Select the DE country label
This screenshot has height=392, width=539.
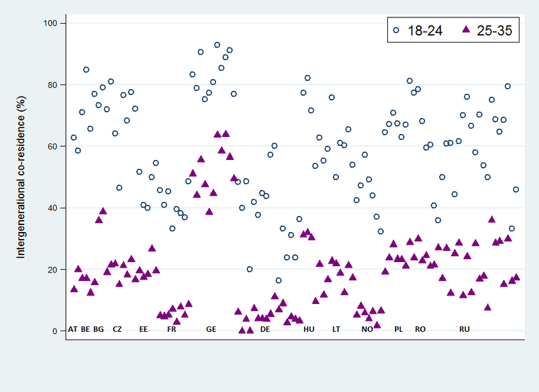coord(265,329)
